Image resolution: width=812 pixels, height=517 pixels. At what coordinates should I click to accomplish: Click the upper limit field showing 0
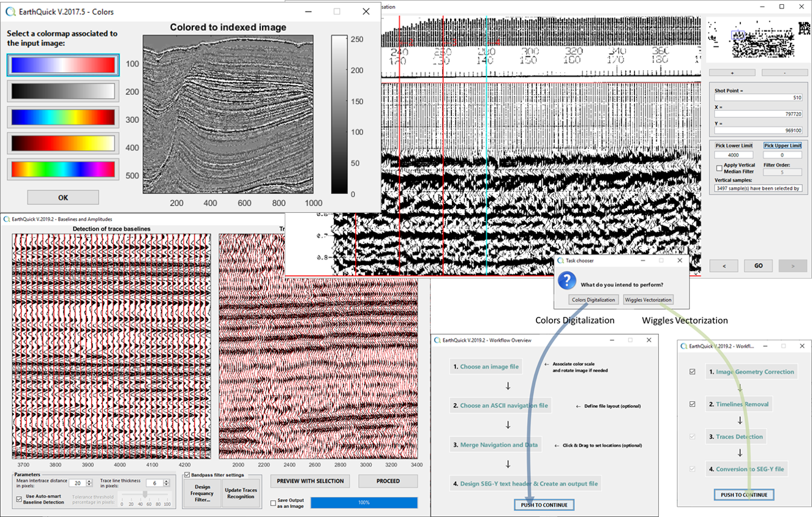[783, 155]
